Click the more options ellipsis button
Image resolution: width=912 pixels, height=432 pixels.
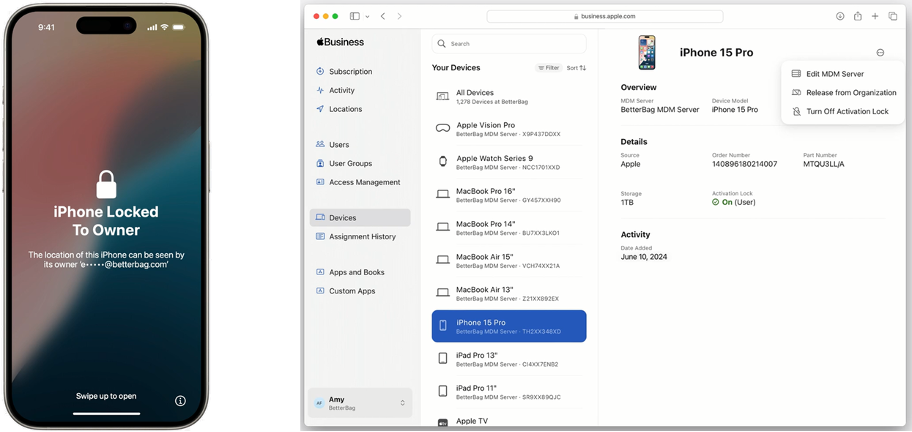880,52
